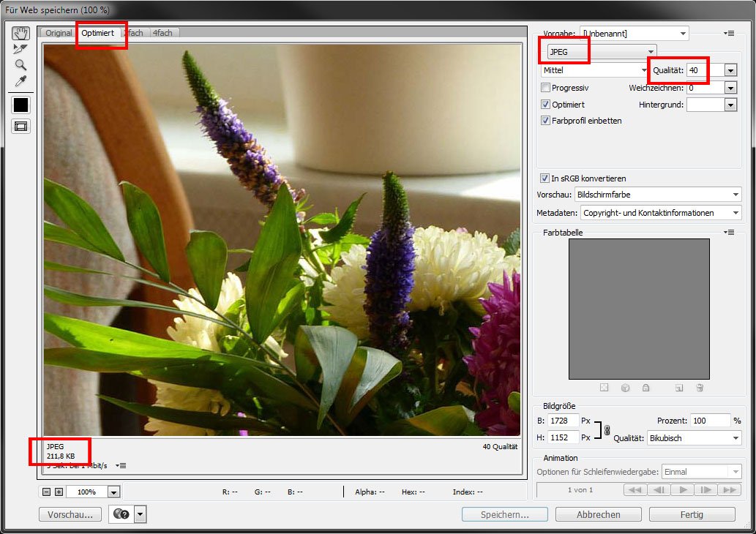Delete selected color via trash icon
The image size is (756, 534).
point(701,388)
